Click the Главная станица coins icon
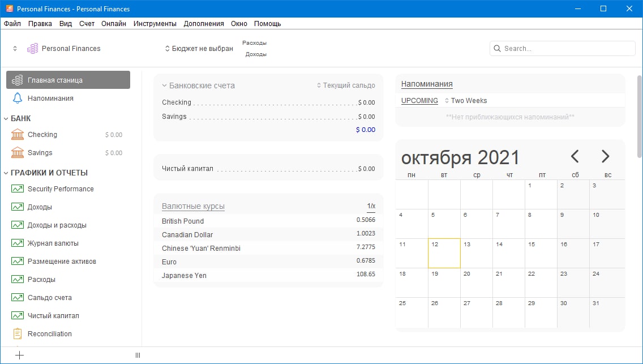Viewport: 643px width, 364px height. (x=17, y=80)
